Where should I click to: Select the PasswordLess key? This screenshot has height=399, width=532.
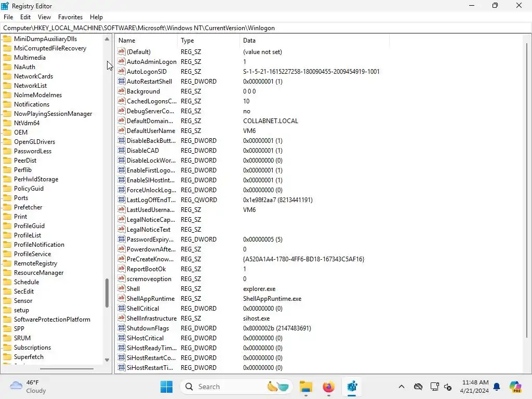point(33,151)
